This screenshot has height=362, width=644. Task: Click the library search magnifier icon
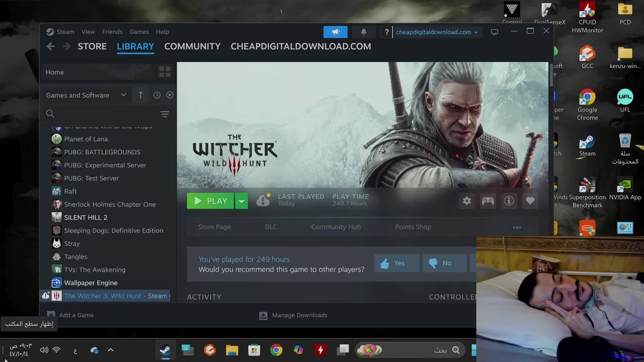[50, 114]
